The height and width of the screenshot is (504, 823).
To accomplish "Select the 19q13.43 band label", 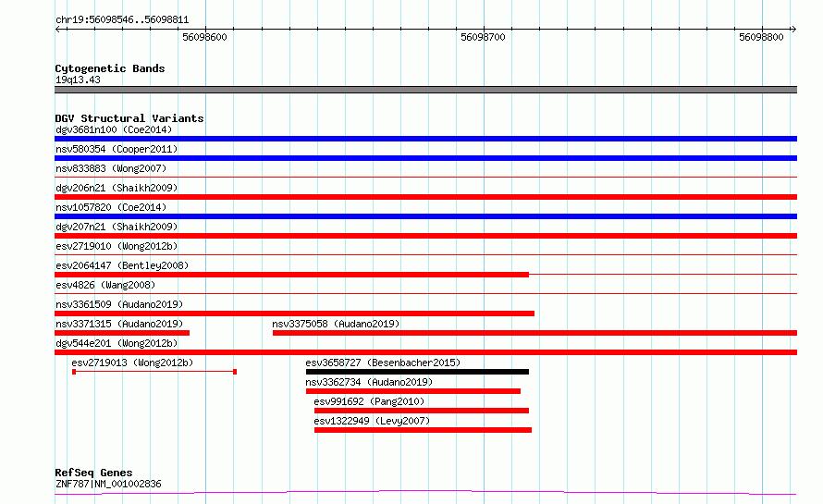I will coord(78,80).
